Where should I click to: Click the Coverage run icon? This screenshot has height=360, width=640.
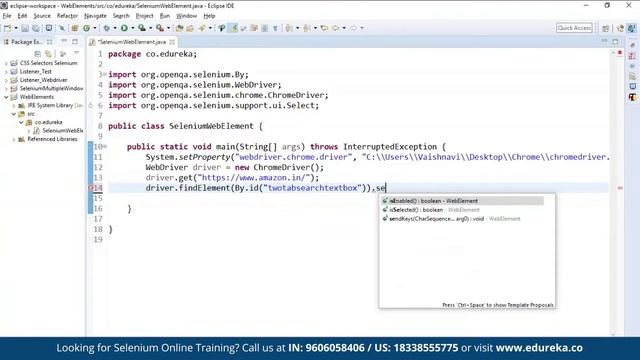[x=142, y=28]
